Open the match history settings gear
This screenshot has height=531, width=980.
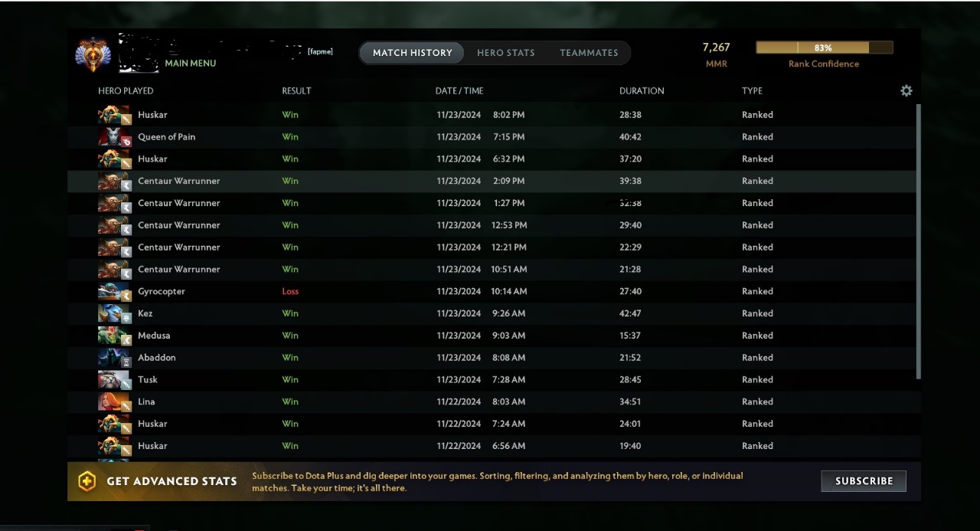906,90
